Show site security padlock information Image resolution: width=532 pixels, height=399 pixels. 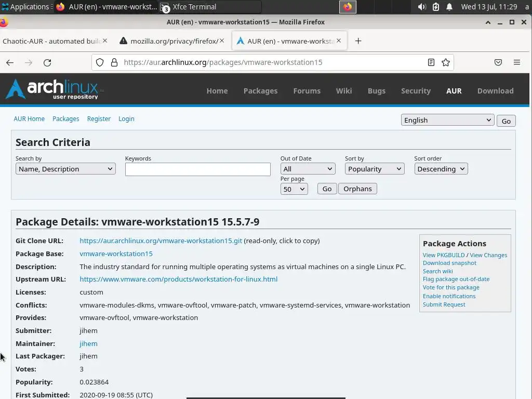point(114,62)
